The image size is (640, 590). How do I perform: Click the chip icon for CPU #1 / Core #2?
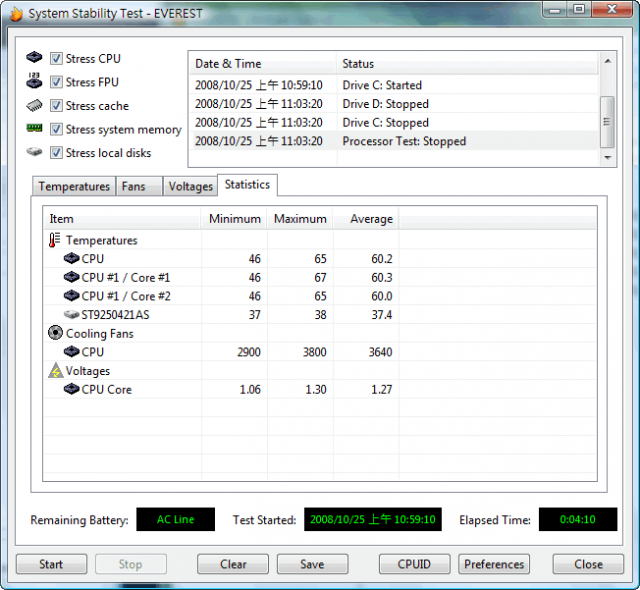71,295
